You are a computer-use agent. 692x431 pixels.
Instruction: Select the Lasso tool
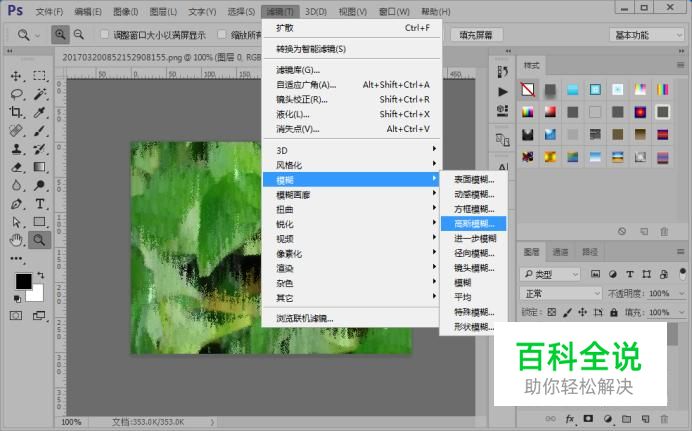click(x=16, y=94)
